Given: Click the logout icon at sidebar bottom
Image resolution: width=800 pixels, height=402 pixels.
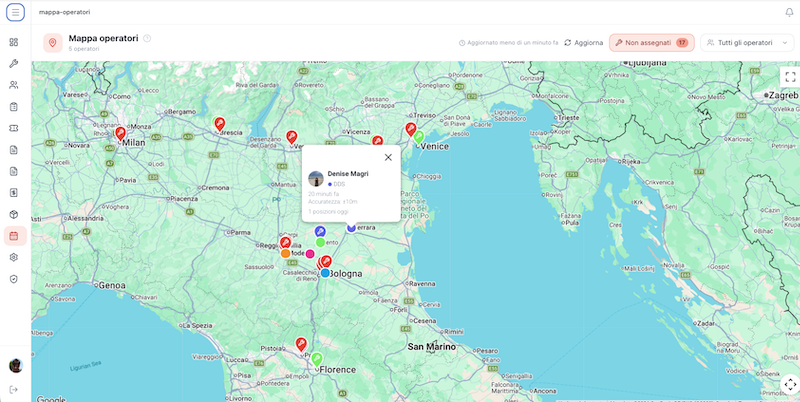Looking at the screenshot, I should pyautogui.click(x=14, y=389).
